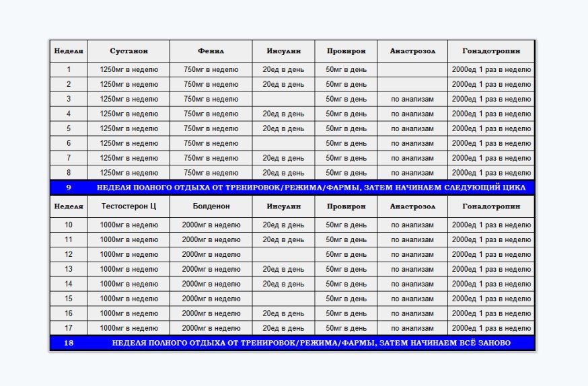588x386 pixels.
Task: Click the blue week 9 rest banner
Action: pos(292,188)
